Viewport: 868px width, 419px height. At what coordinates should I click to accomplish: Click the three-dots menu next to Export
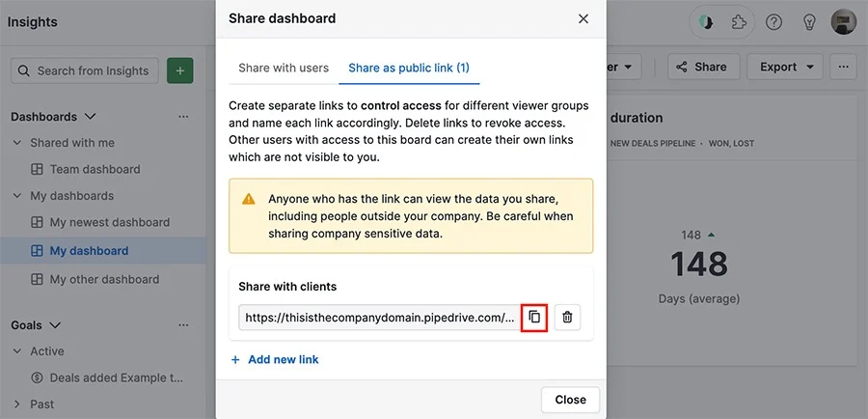pyautogui.click(x=843, y=67)
